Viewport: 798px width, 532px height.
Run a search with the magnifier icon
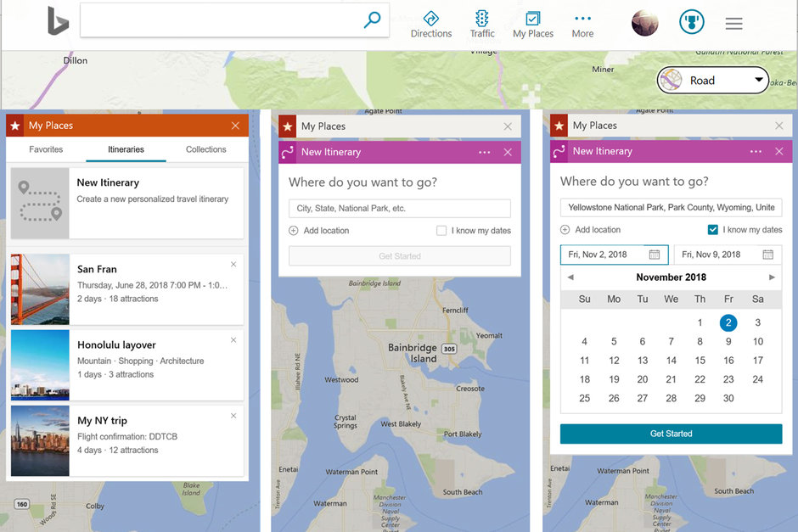click(x=372, y=20)
